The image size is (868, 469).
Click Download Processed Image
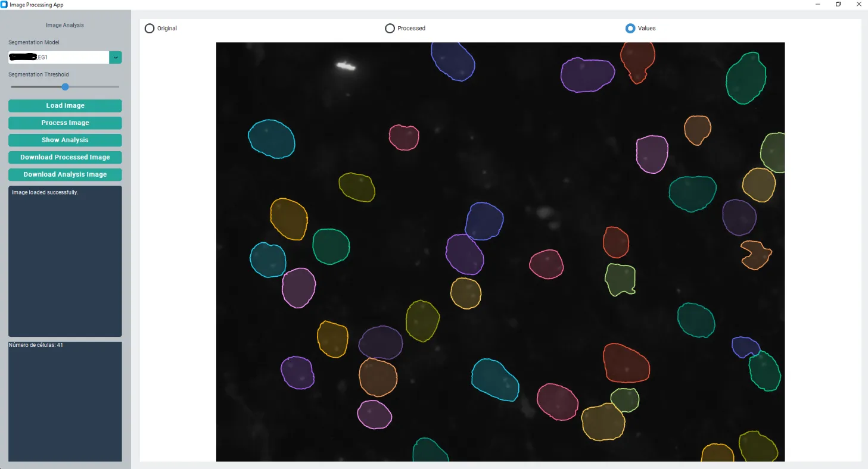pos(65,157)
